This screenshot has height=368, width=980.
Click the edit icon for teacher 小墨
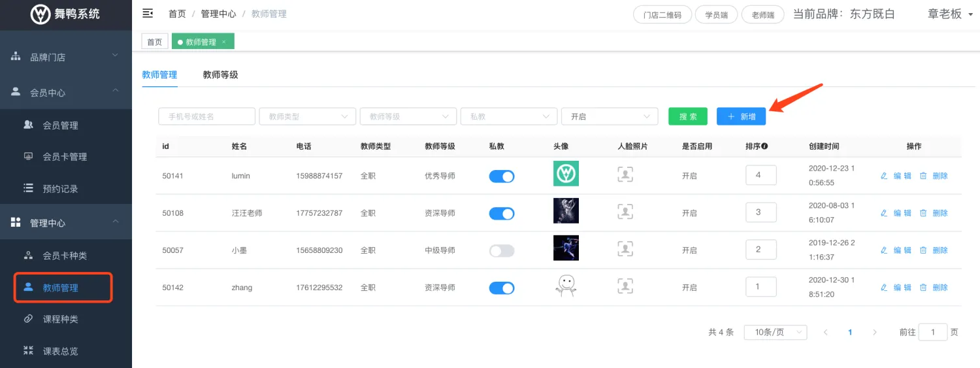[884, 250]
